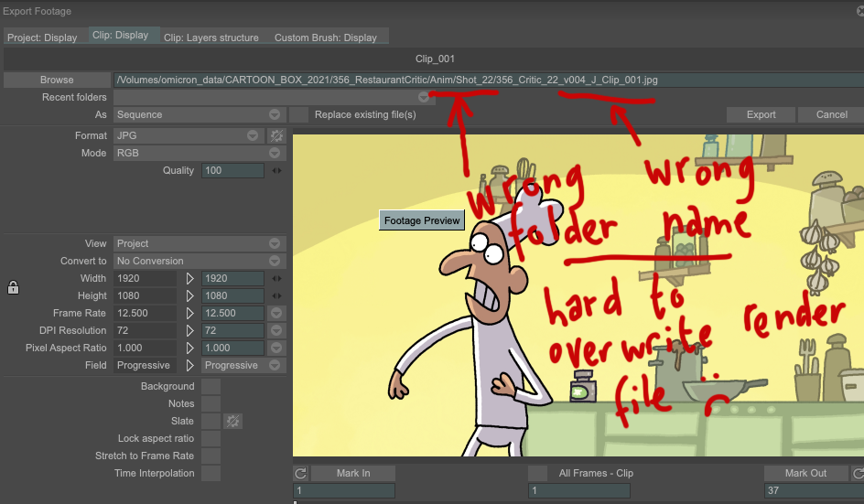This screenshot has width=864, height=504.
Task: Toggle Slate checkbox
Action: point(211,422)
